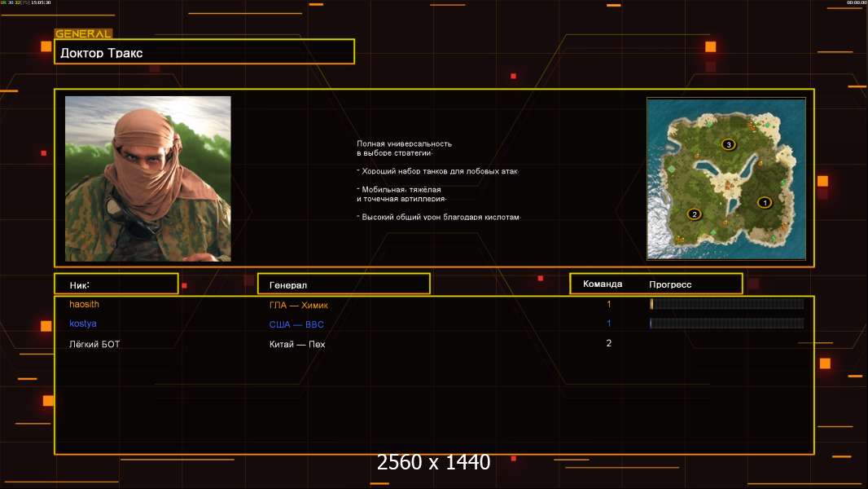Select the Лёгкий БОТ player entry
Viewport: 868px width, 489px height.
pos(94,344)
